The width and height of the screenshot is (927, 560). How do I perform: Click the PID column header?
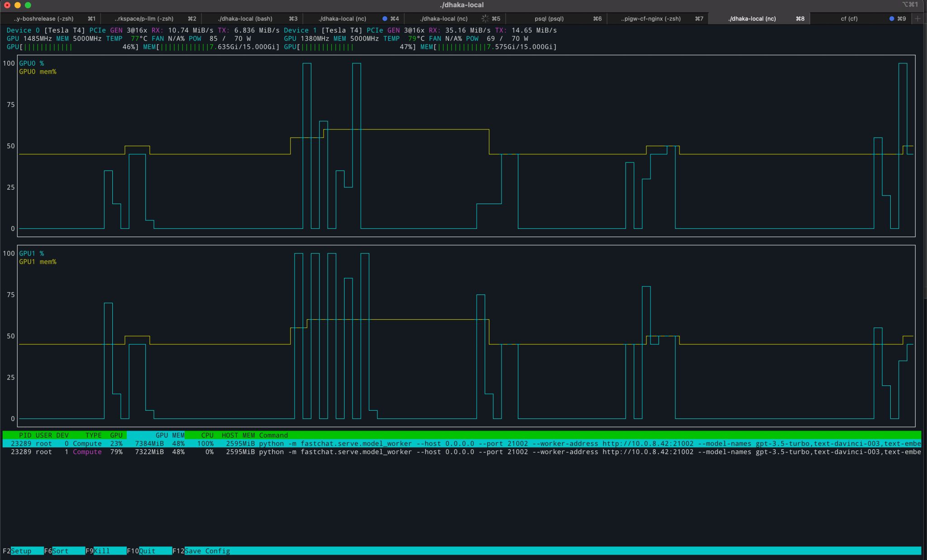(25, 435)
